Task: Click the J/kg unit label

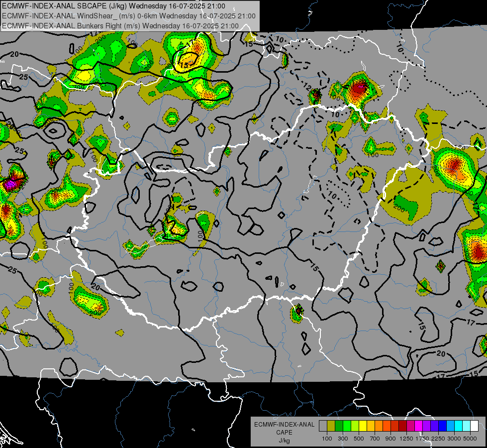Action: click(284, 441)
